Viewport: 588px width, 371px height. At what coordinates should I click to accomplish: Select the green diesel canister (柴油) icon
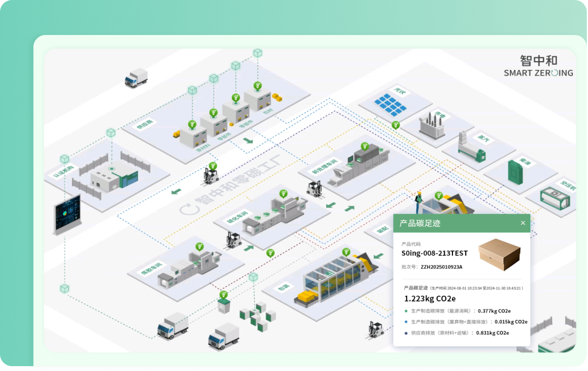point(512,171)
